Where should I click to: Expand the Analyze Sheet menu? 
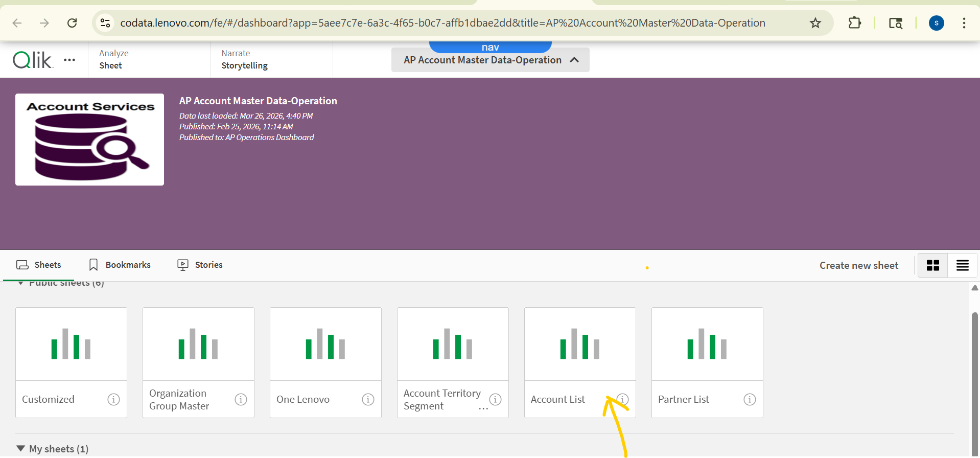[114, 60]
